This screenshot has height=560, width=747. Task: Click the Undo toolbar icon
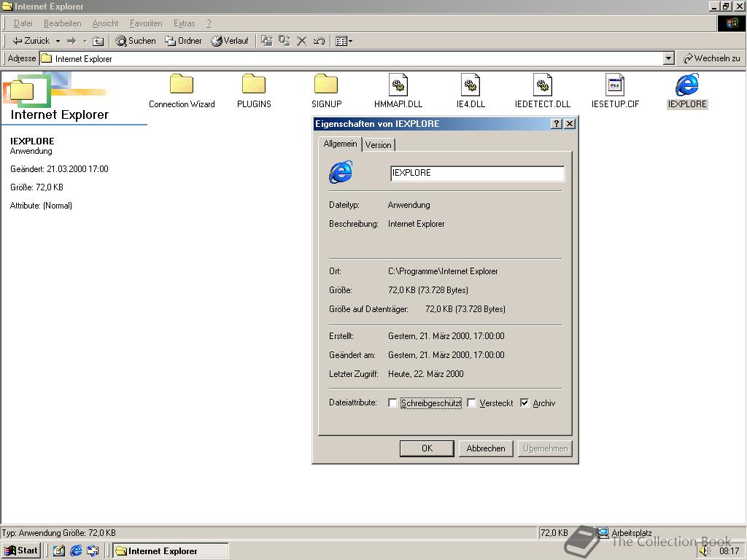tap(320, 41)
